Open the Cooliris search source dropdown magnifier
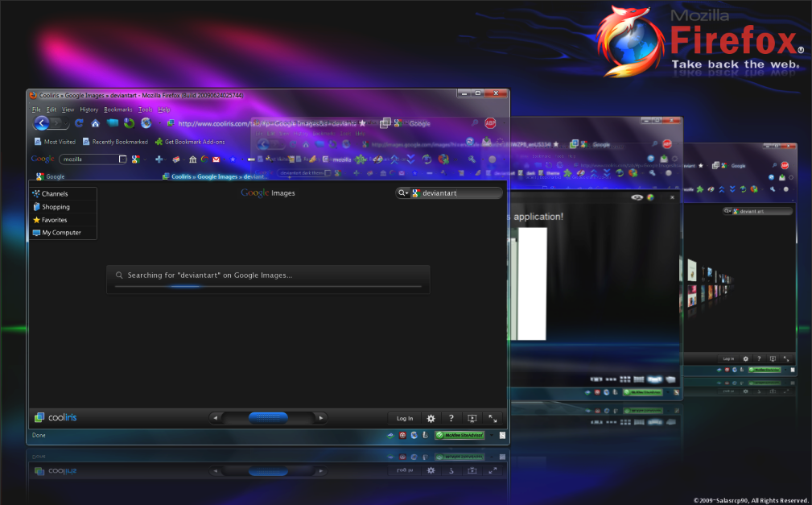 coord(403,192)
